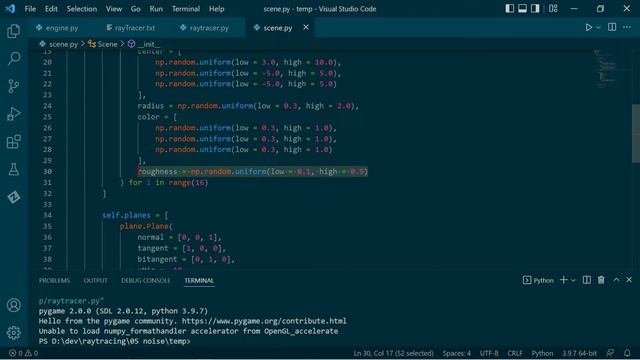Click line number 34 in gutter
640x360 pixels.
[x=47, y=215]
